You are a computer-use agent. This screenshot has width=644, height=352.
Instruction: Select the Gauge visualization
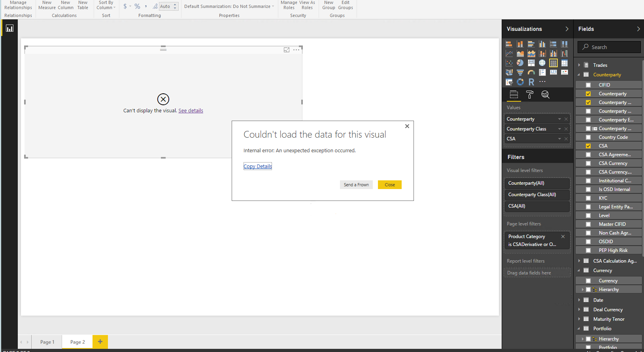[531, 72]
